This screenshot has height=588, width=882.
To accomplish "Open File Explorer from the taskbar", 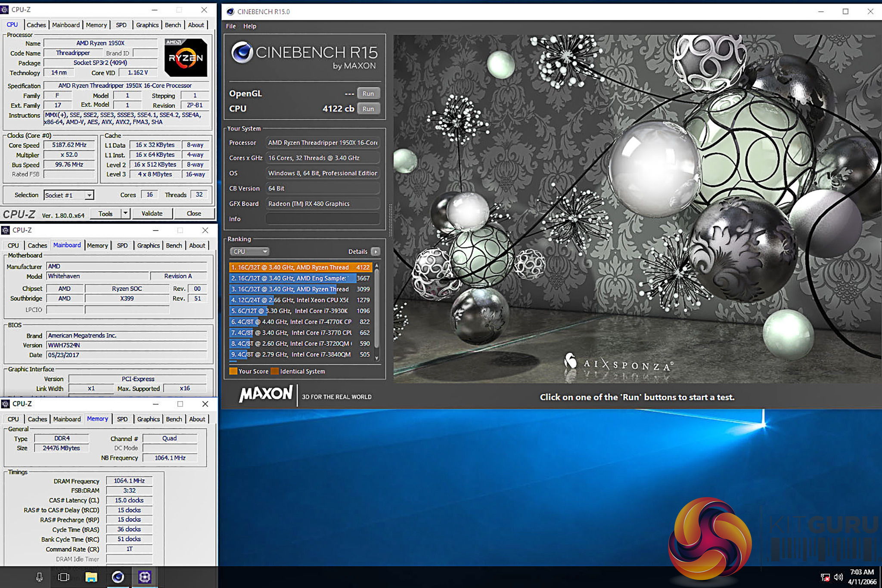I will [91, 577].
